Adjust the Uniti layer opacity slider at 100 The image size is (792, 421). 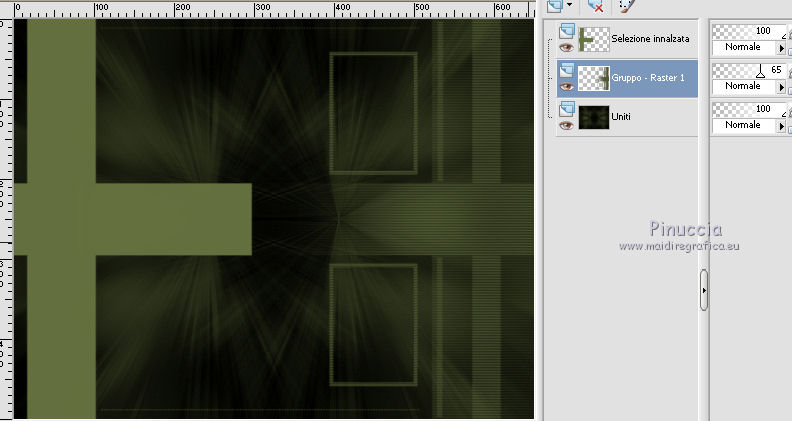pos(749,109)
